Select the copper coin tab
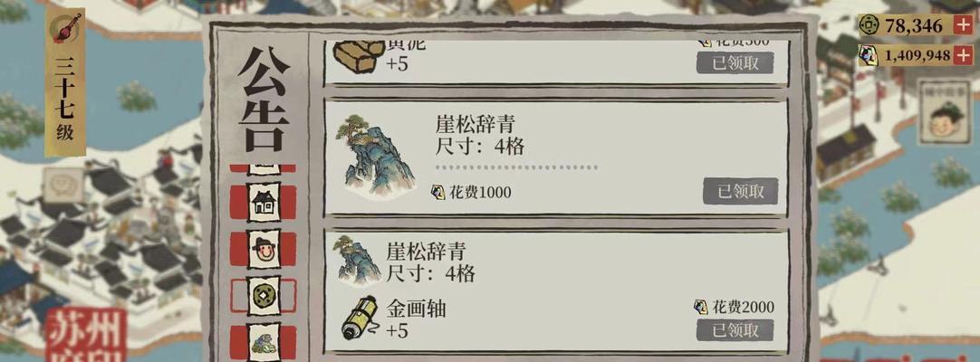The width and height of the screenshot is (980, 362). [x=264, y=296]
